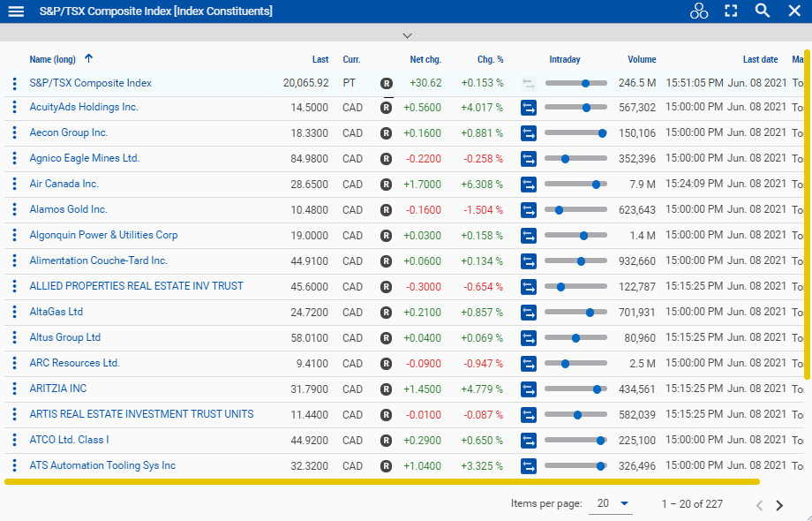
Task: Open row options for Aecon Group Inc.
Action: coord(14,132)
